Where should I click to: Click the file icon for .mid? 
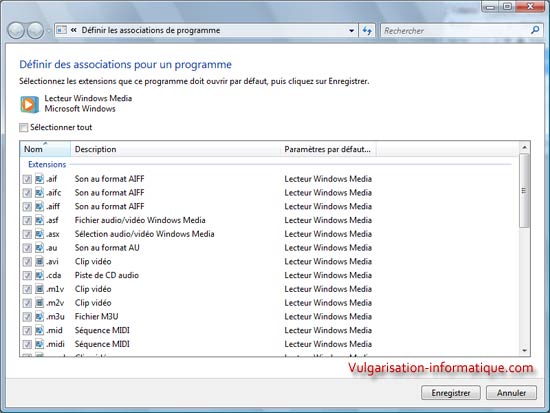coord(39,331)
